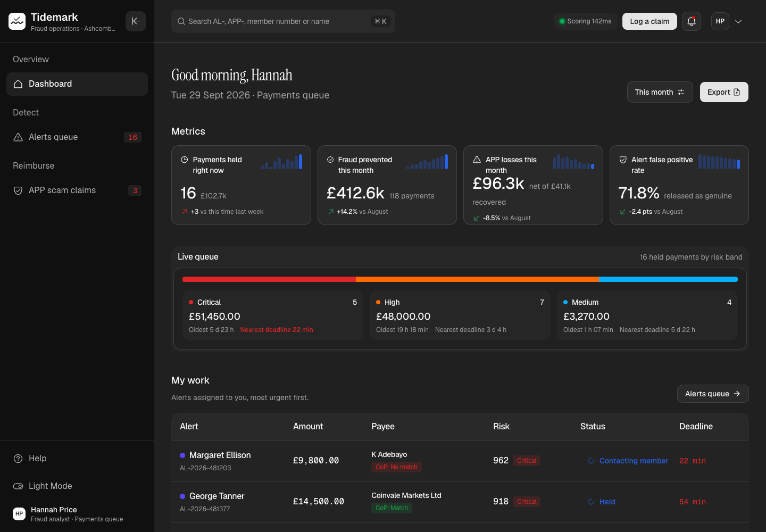Image resolution: width=766 pixels, height=532 pixels.
Task: Click the red Critical segment of queue bar
Action: tap(269, 279)
